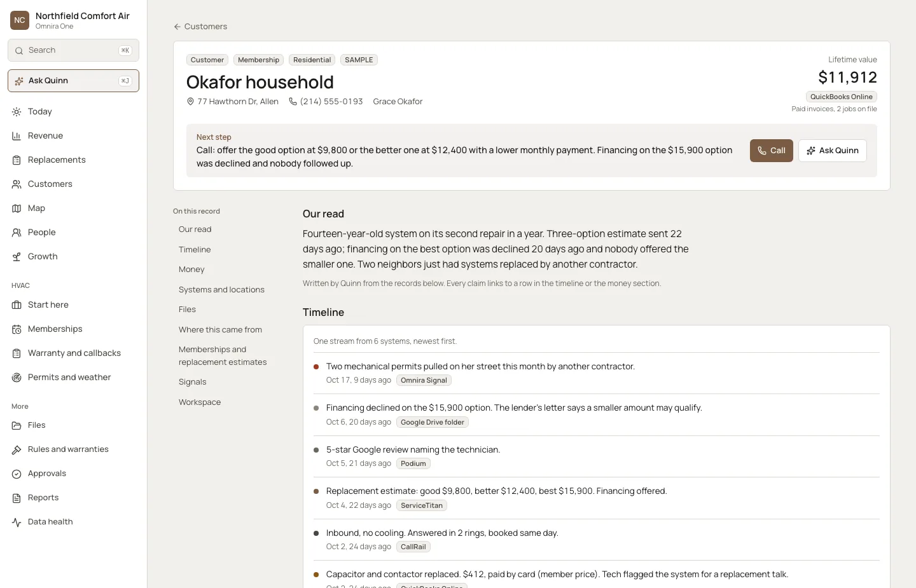Click the Residential tag on the record
The height and width of the screenshot is (588, 916).
point(312,60)
